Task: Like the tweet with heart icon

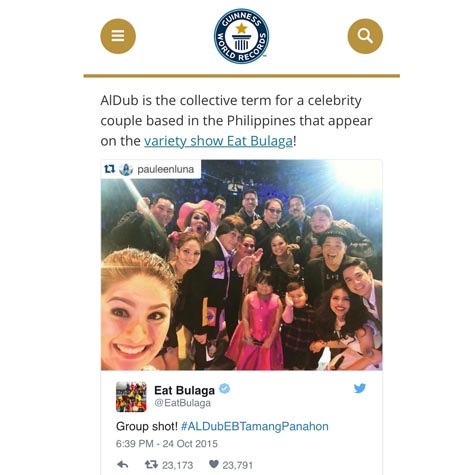Action: (213, 464)
